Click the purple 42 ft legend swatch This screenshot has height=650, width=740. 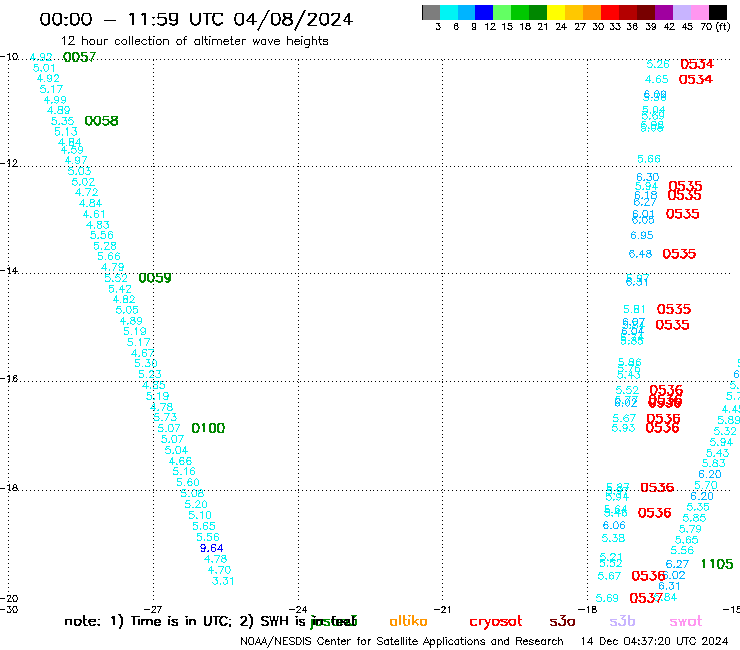point(664,12)
